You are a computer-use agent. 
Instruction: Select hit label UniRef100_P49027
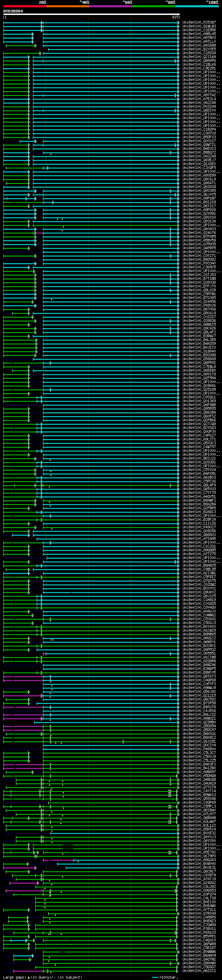tap(199, 527)
